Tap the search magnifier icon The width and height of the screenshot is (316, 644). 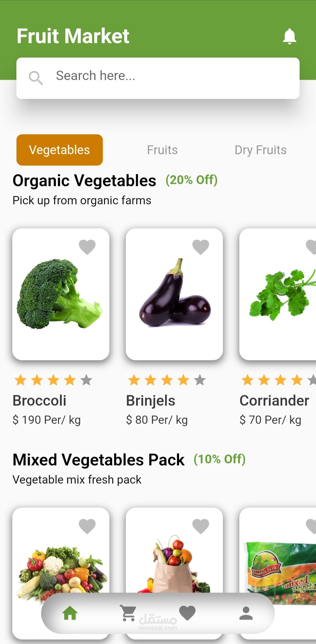[36, 78]
